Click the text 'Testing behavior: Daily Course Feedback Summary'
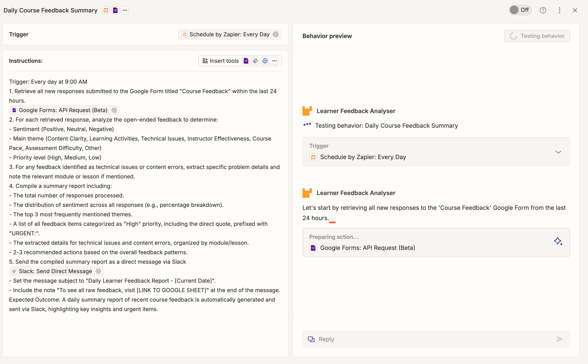The height and width of the screenshot is (364, 588). click(x=386, y=126)
